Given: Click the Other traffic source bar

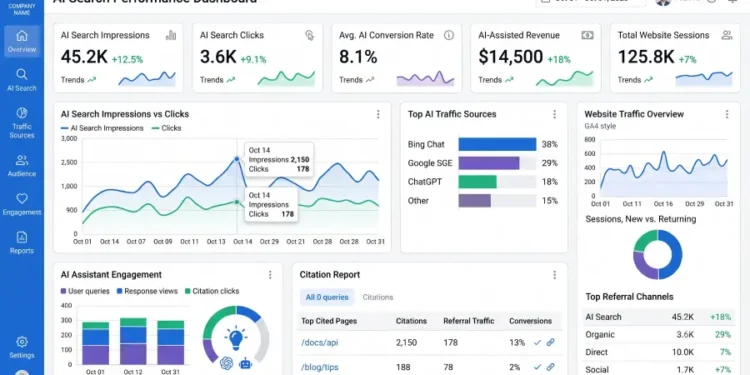Looking at the screenshot, I should pyautogui.click(x=474, y=201).
